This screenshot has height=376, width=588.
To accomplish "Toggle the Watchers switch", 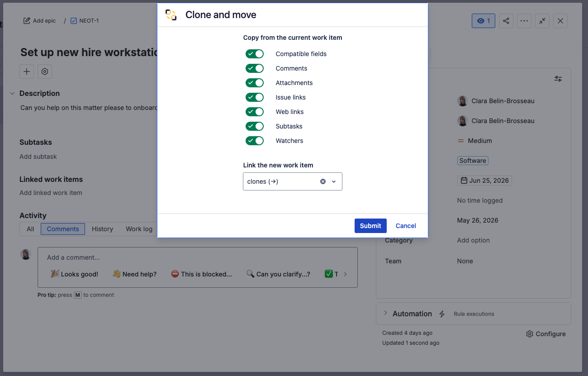I will pos(255,141).
